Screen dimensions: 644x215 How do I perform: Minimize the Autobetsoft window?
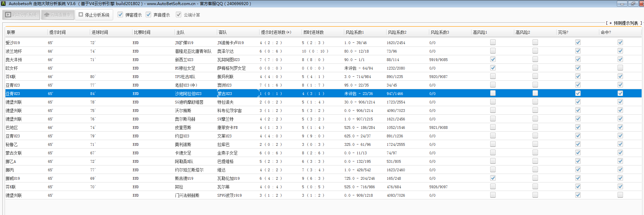pos(622,4)
